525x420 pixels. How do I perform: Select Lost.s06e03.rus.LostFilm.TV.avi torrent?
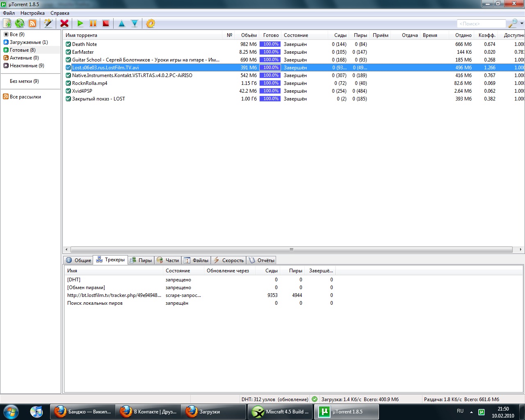pyautogui.click(x=293, y=68)
